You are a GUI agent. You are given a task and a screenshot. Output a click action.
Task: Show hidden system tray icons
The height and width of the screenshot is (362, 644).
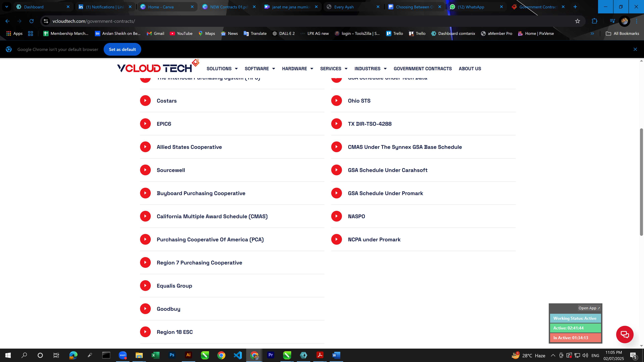[x=553, y=355]
